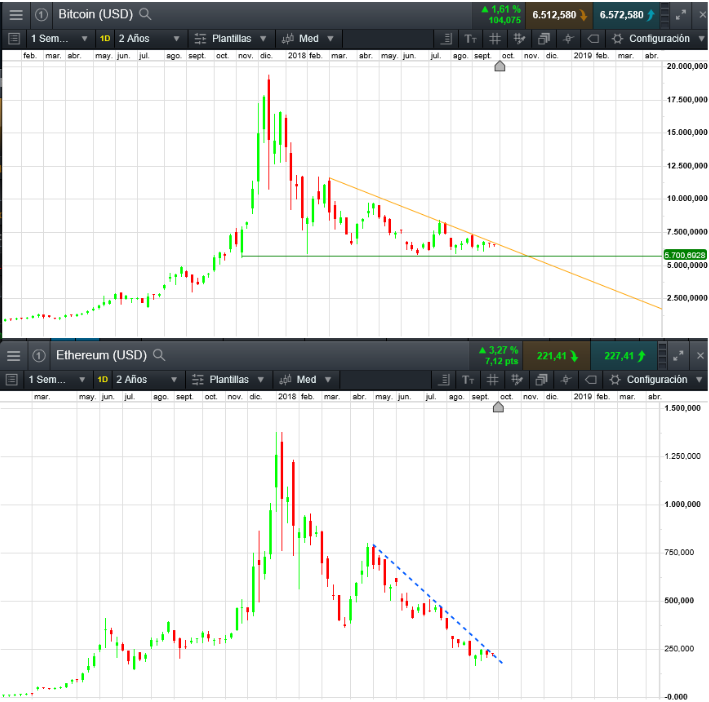Expand the Bitcoin chart to full screen
Viewport: 709px width, 702px height.
[681, 15]
